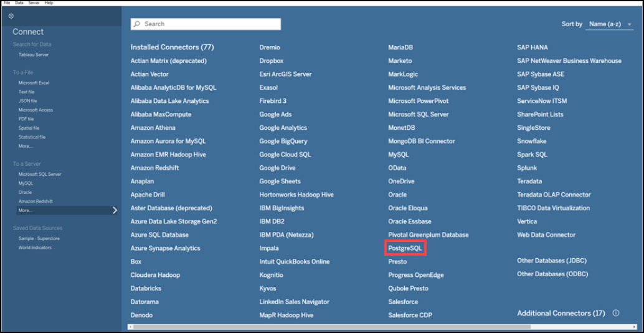This screenshot has height=333, width=644.
Task: Choose Microsoft Access in the sidebar
Action: pyautogui.click(x=36, y=110)
